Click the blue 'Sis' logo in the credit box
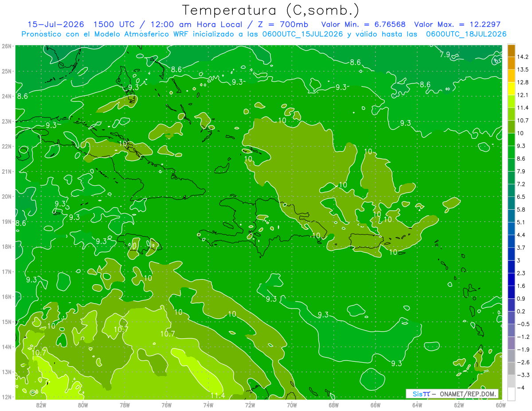The width and height of the screenshot is (532, 411). pyautogui.click(x=418, y=394)
